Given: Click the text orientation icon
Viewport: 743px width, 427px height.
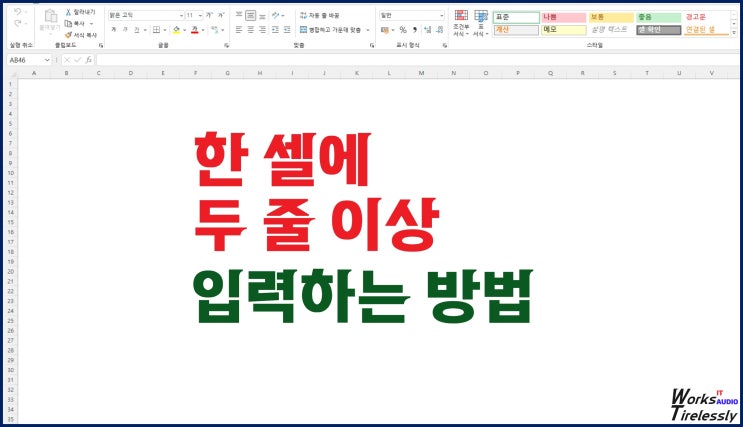Looking at the screenshot, I should pyautogui.click(x=276, y=15).
